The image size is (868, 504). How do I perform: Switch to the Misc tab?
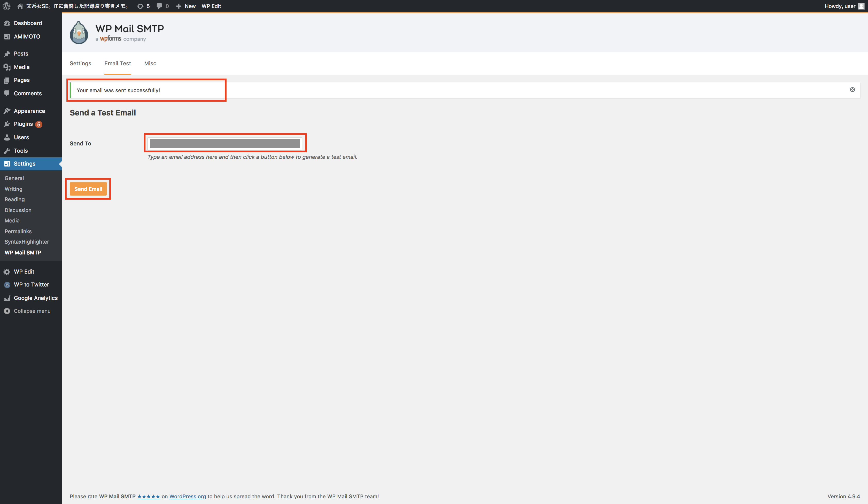(150, 63)
